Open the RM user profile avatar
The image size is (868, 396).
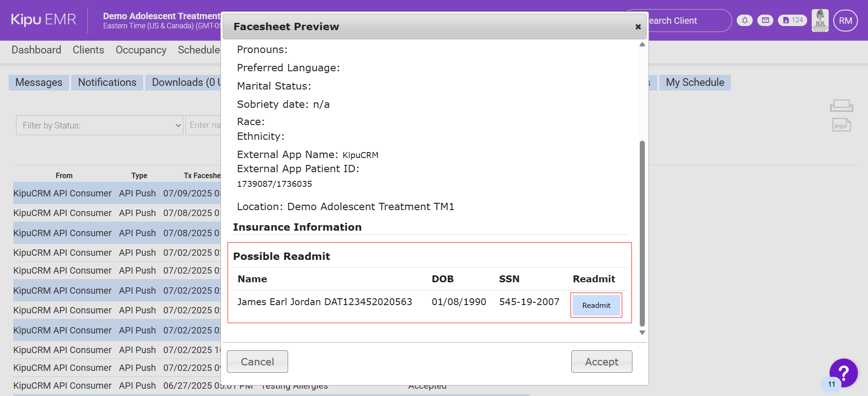pos(845,21)
